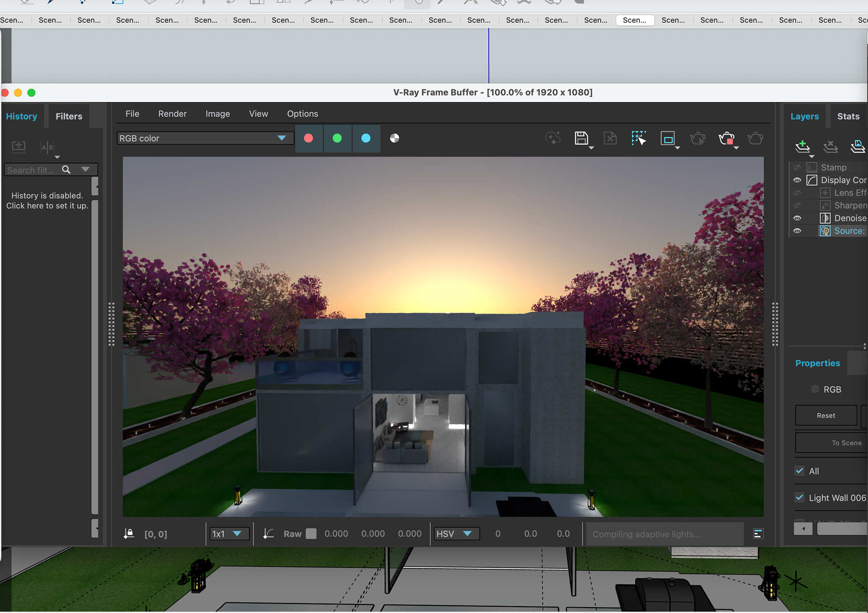
Task: Hide the Denoiser layer eye
Action: pos(797,218)
